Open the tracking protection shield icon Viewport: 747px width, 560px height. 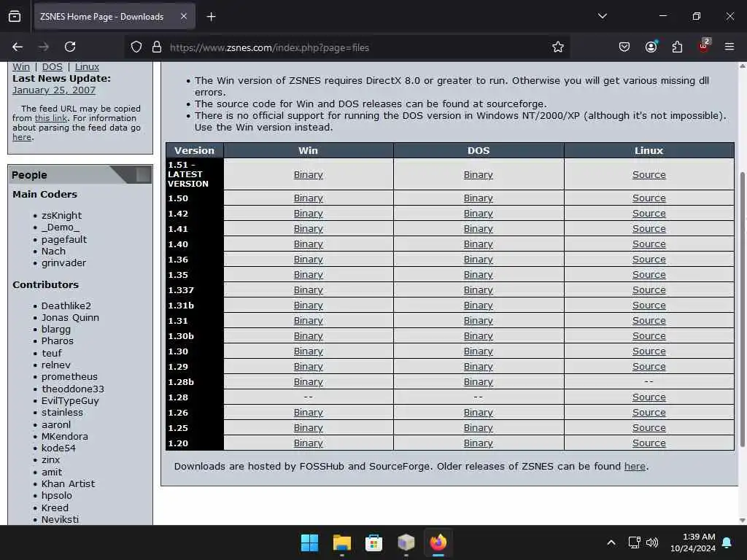click(x=136, y=47)
